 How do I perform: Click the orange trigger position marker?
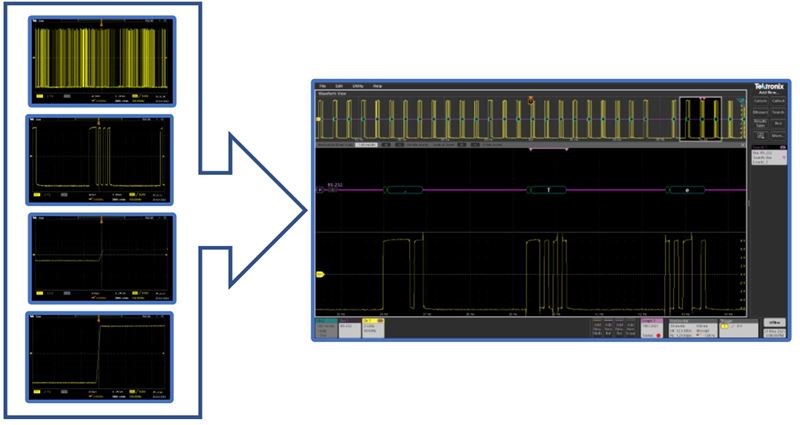[x=531, y=100]
